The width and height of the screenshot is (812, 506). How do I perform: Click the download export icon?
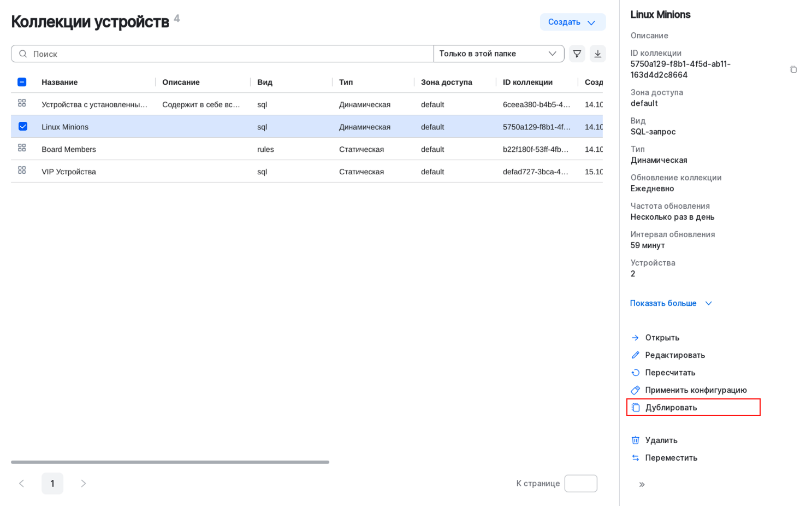point(597,54)
